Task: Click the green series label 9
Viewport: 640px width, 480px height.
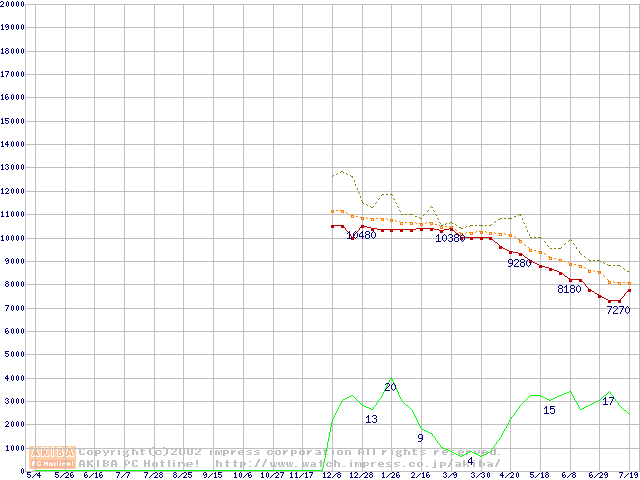Action: (420, 438)
